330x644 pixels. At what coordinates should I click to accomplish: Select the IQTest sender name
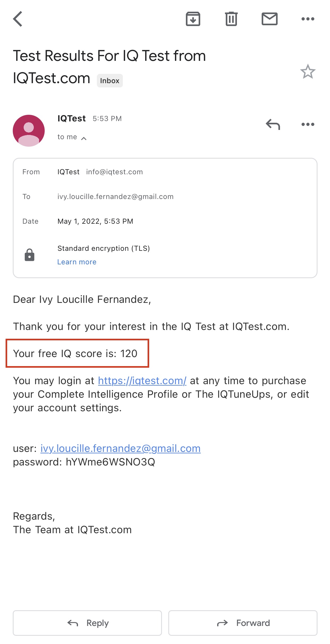[71, 118]
